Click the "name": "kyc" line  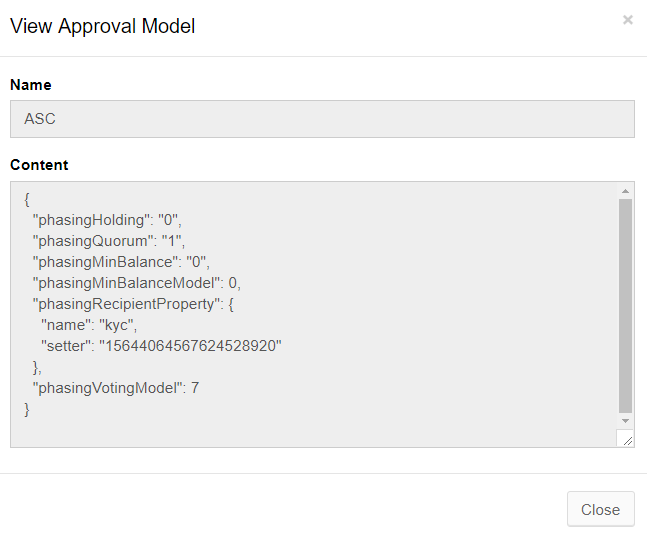(x=88, y=325)
